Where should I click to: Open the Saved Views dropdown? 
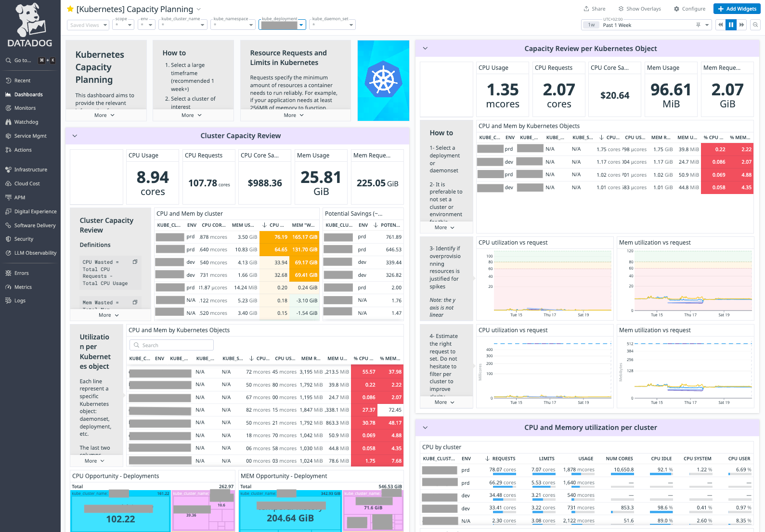click(x=88, y=25)
